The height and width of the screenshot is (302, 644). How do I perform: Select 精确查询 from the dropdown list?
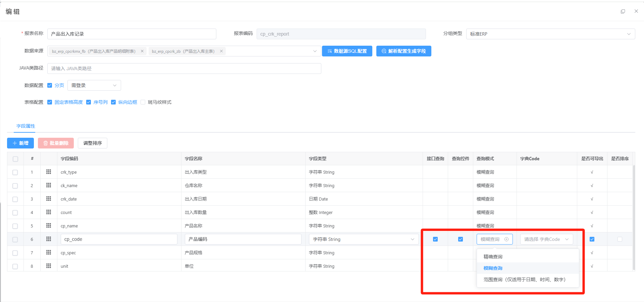pos(493,257)
